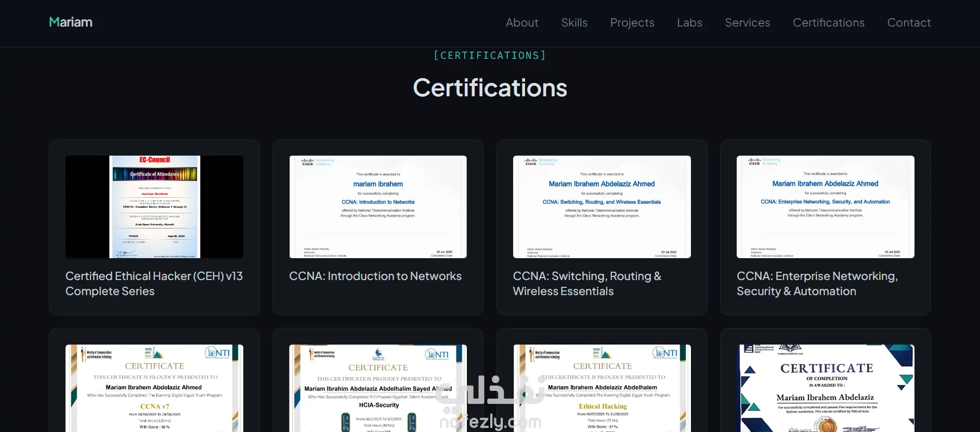Open the Services nav link

tap(748, 23)
